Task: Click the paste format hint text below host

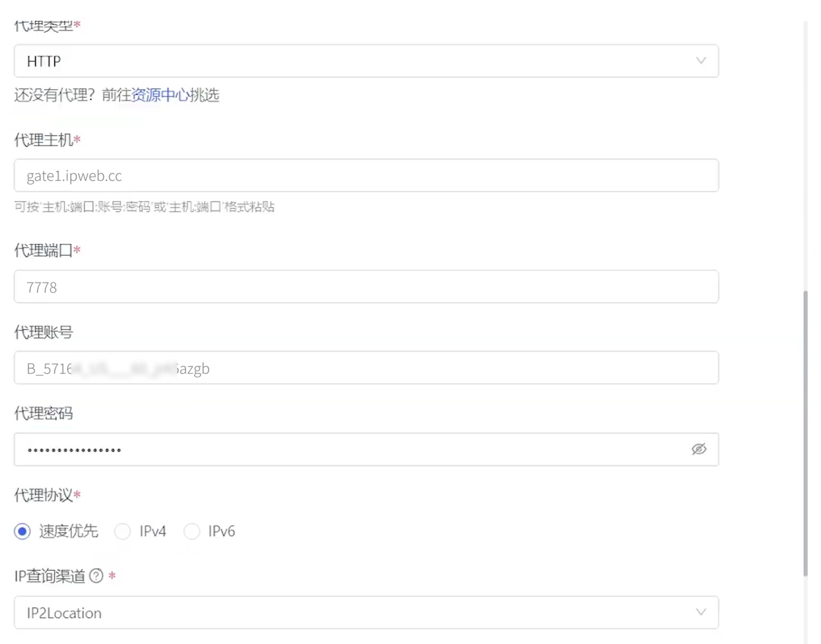Action: click(144, 207)
